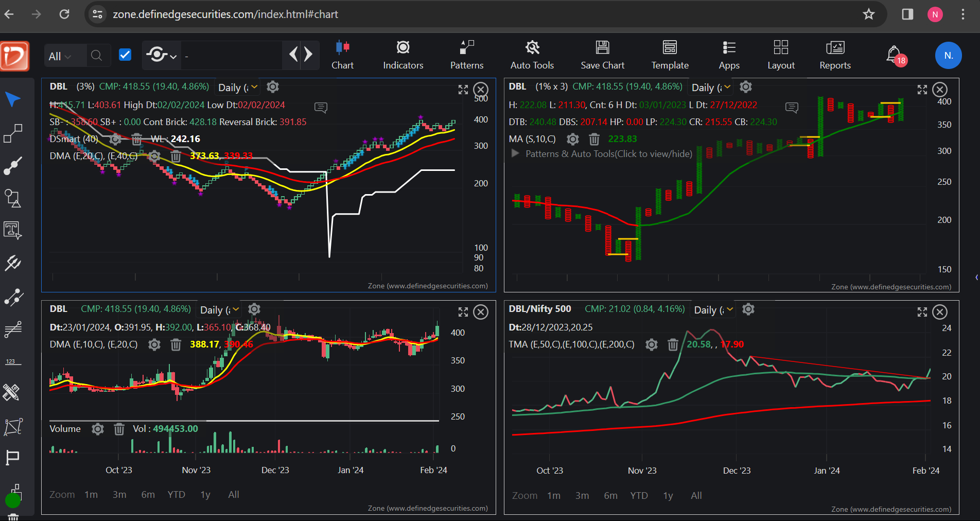Open notifications bell with 18 badge
The height and width of the screenshot is (521, 980).
pyautogui.click(x=896, y=56)
